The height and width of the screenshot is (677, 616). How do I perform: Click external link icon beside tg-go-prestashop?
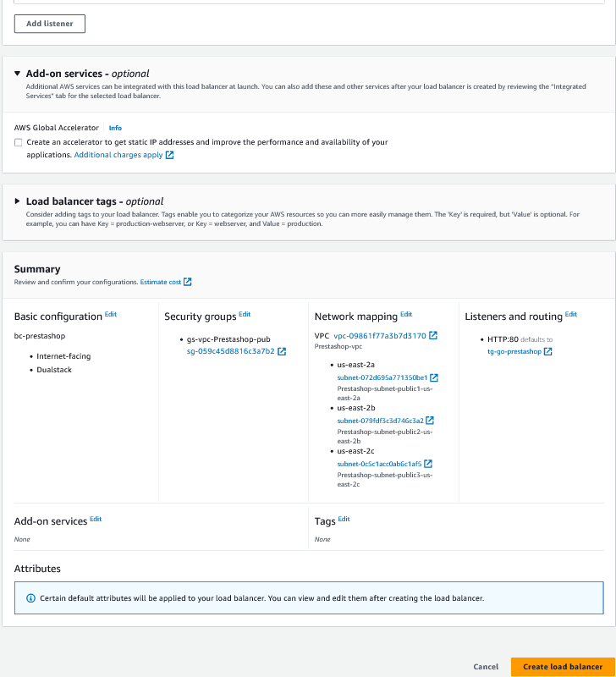548,351
